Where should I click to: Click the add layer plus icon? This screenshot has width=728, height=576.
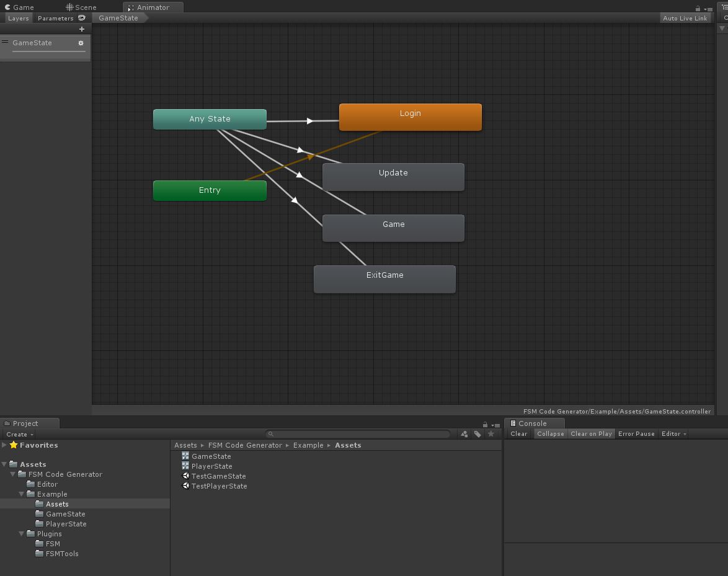81,29
